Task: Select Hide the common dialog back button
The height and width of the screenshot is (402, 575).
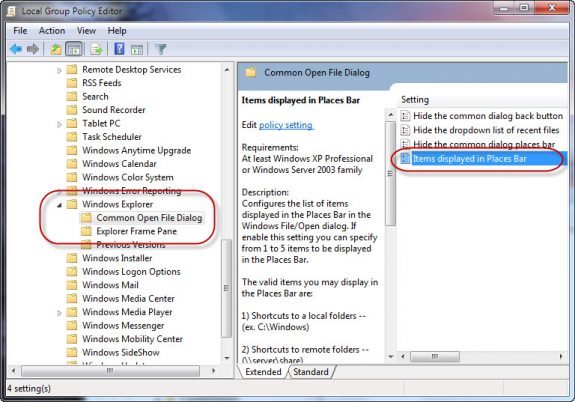Action: pyautogui.click(x=488, y=116)
